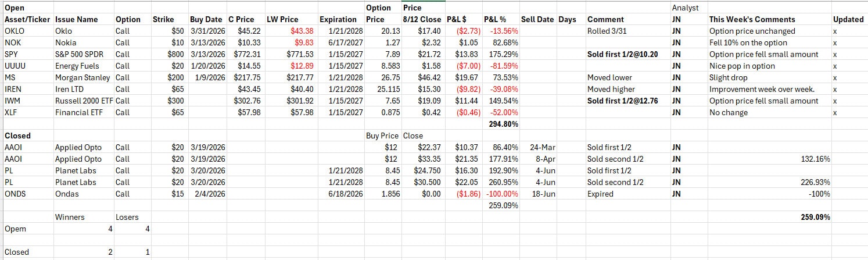This screenshot has width=868, height=260.
Task: Click the Closed section label
Action: tap(17, 136)
